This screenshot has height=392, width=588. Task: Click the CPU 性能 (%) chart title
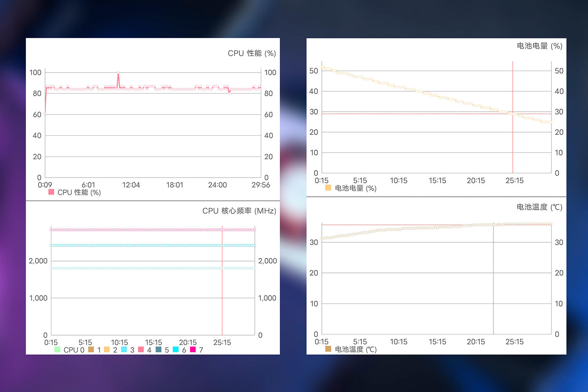252,53
